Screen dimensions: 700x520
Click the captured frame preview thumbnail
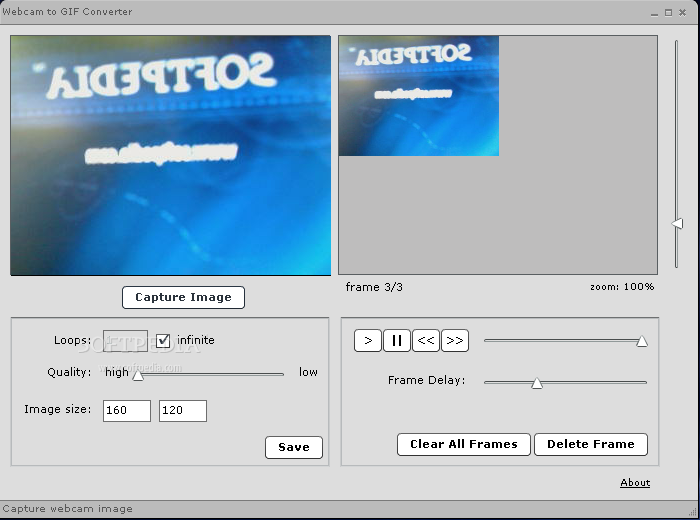point(419,96)
